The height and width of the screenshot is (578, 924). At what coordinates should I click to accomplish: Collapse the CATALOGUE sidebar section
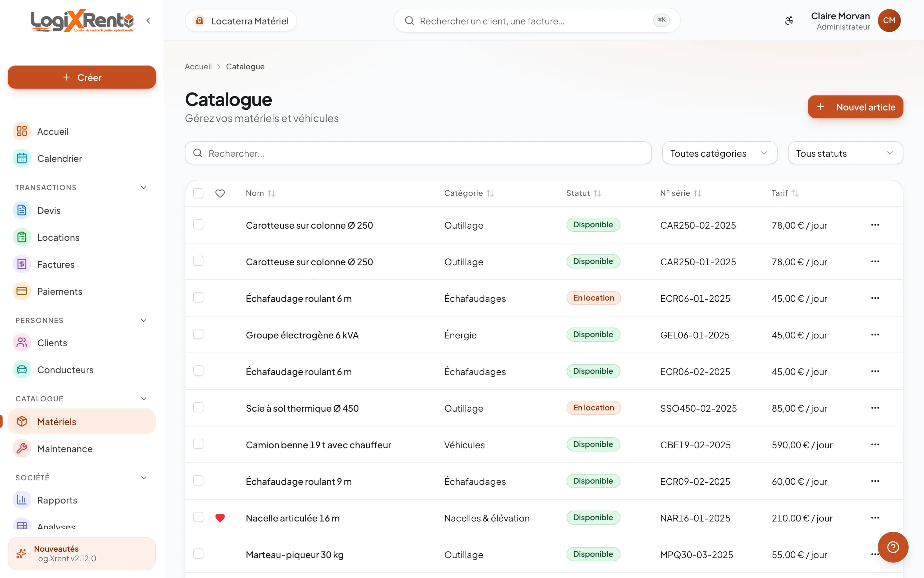coord(144,399)
